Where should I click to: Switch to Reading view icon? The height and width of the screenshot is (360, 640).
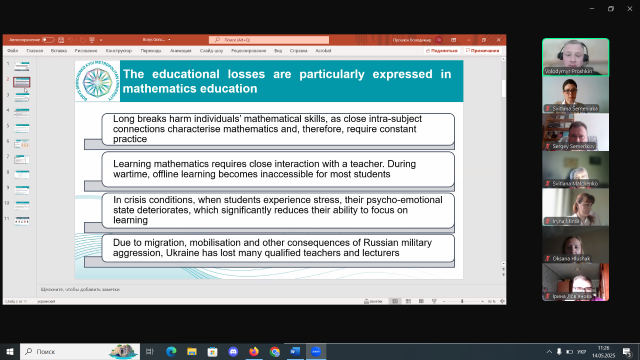pos(421,301)
